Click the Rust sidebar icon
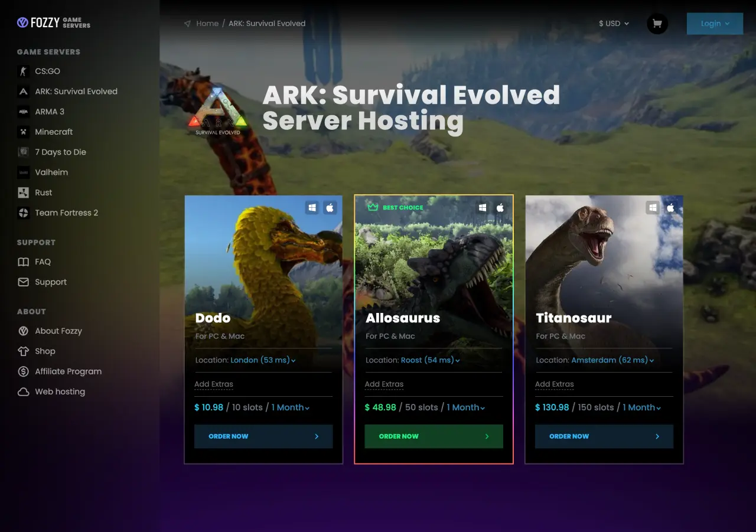Image resolution: width=756 pixels, height=532 pixels. (23, 192)
